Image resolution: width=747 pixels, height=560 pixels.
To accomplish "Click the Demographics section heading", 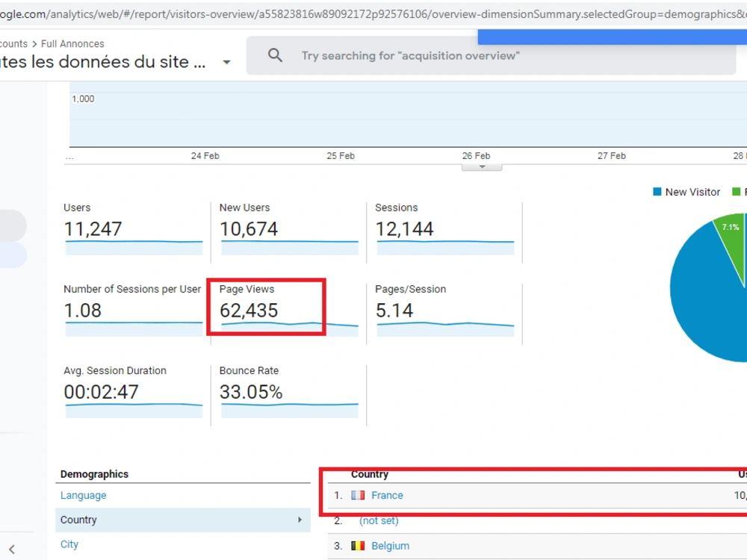I will coord(94,474).
